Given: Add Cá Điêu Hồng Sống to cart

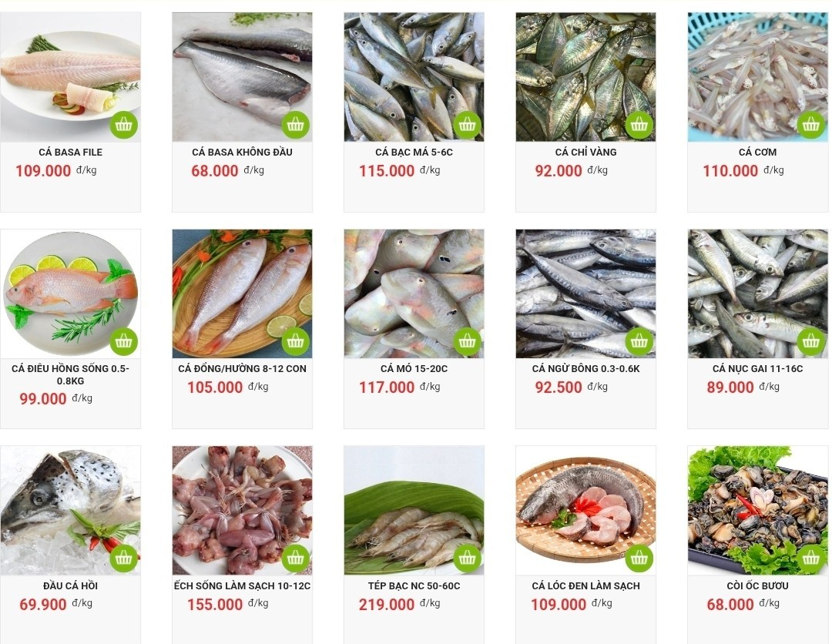Looking at the screenshot, I should pyautogui.click(x=123, y=341).
